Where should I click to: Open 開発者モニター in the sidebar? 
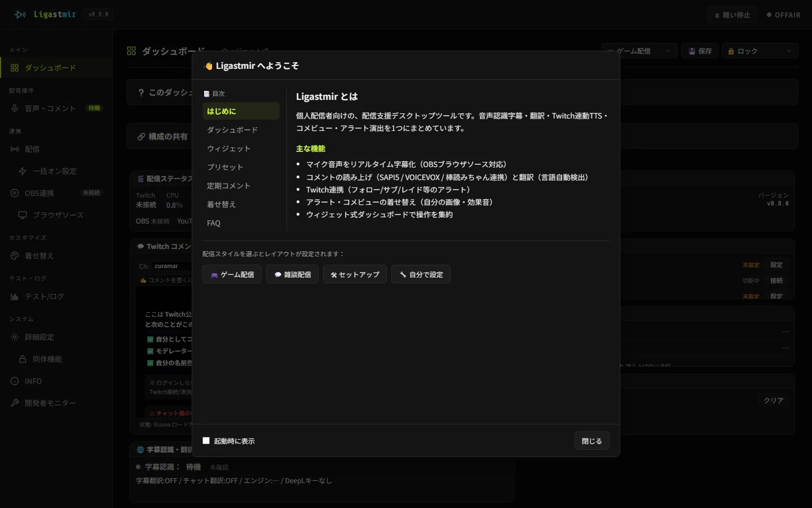coord(56,403)
